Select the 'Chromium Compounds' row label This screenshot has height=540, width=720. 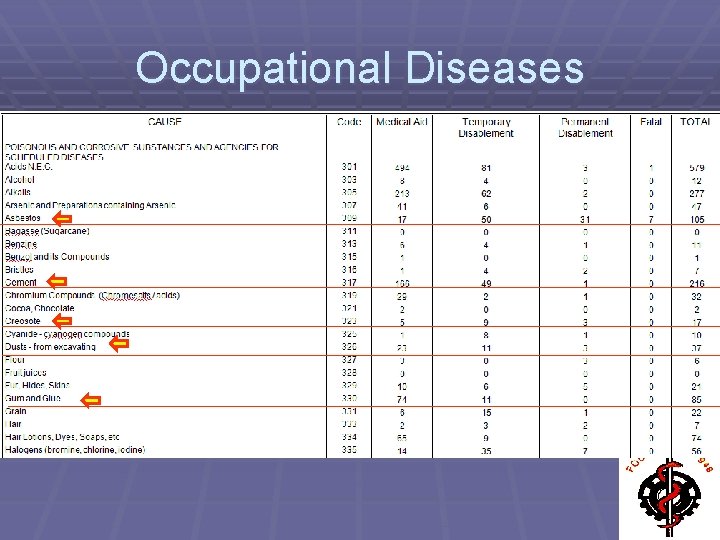[92, 295]
